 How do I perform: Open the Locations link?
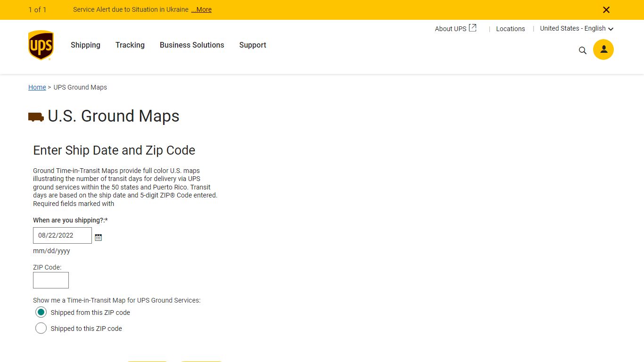pos(511,29)
